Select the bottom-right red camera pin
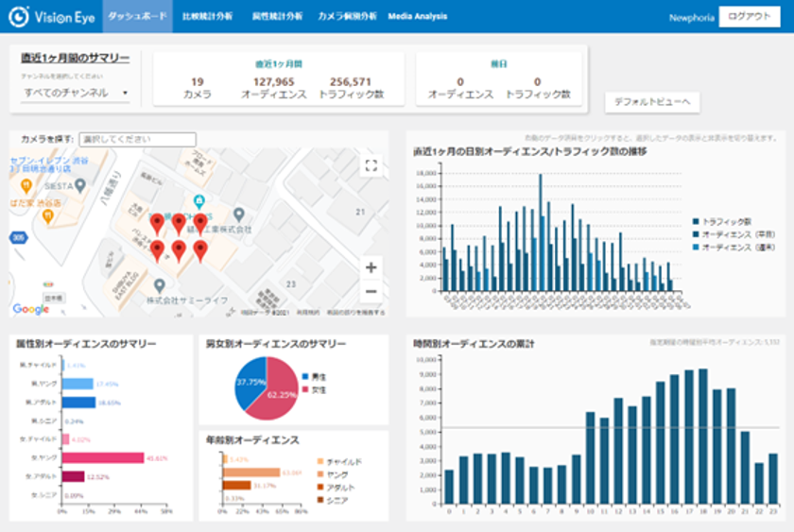 coord(199,249)
